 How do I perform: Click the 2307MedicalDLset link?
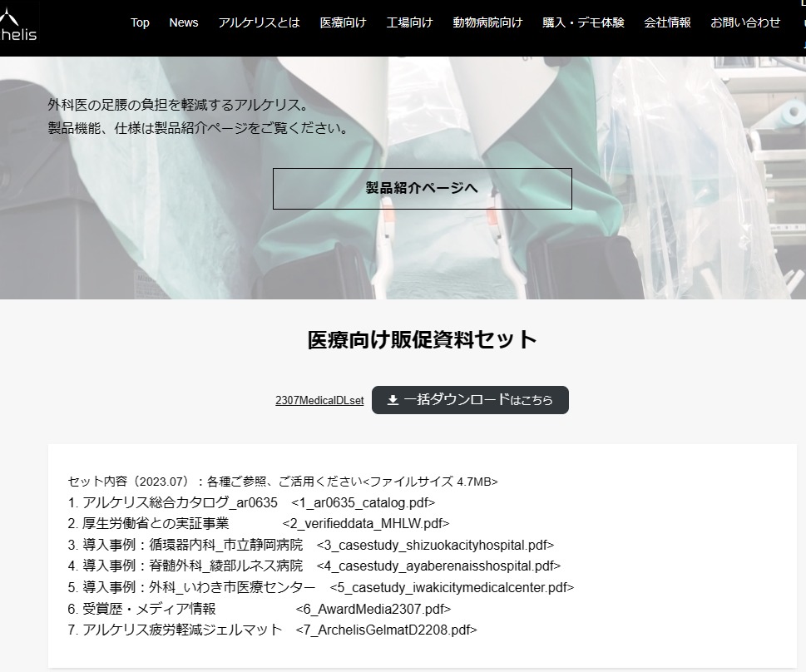(319, 401)
